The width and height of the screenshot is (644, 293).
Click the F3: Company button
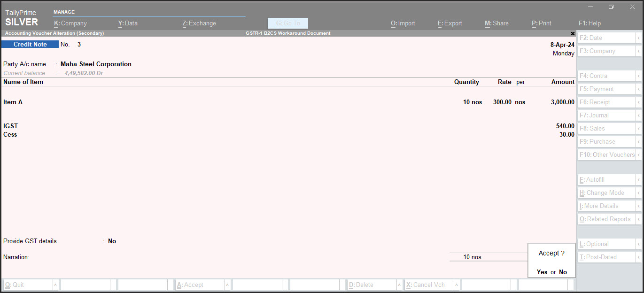(x=607, y=51)
